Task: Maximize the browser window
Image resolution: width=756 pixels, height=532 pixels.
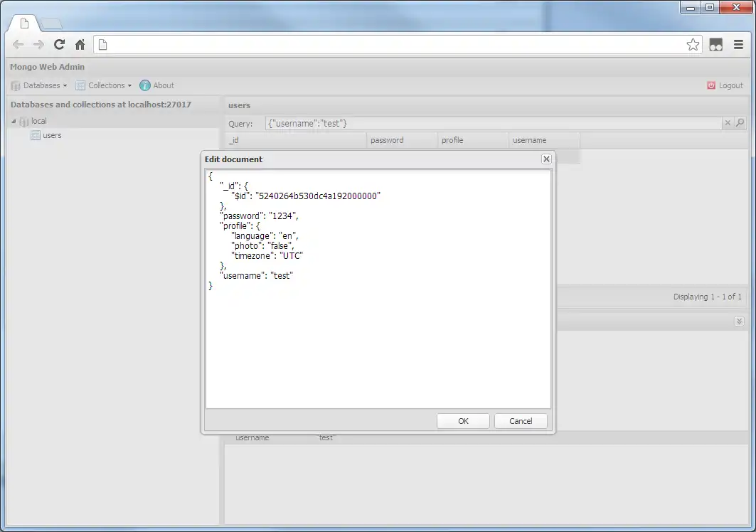Action: [x=710, y=7]
